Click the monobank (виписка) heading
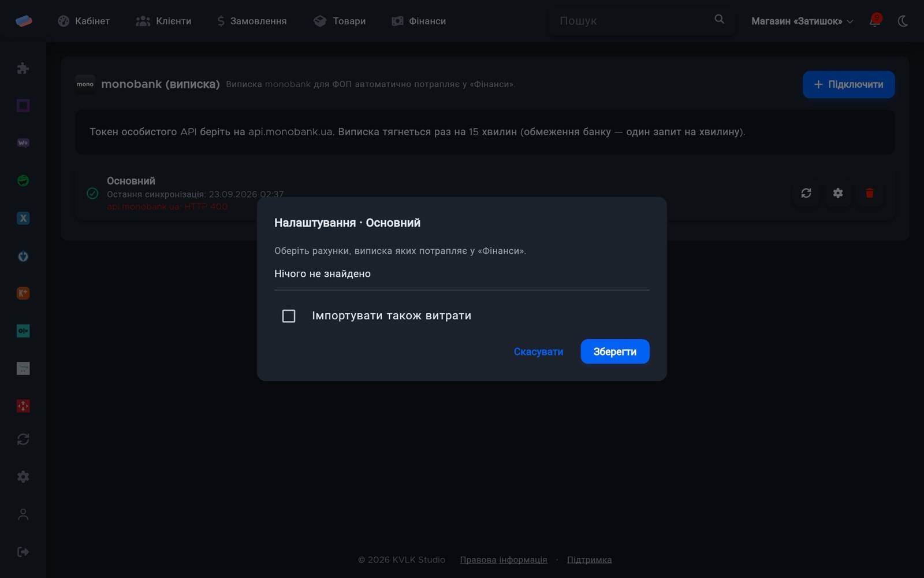Screen dimensions: 924x578 pos(161,84)
